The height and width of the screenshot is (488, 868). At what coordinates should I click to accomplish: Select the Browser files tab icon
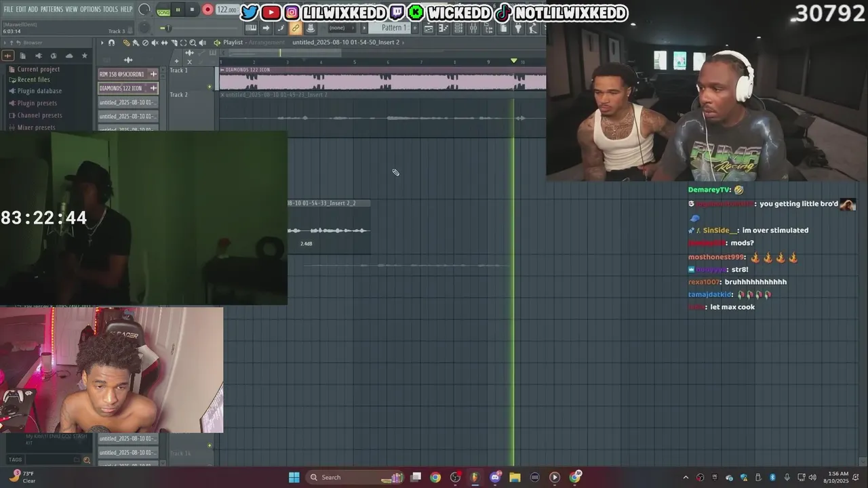(22, 56)
